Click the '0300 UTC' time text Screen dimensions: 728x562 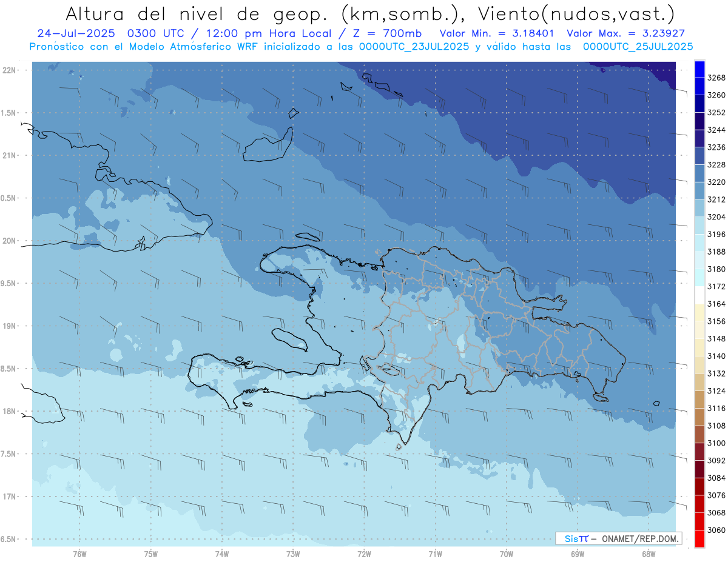click(156, 34)
